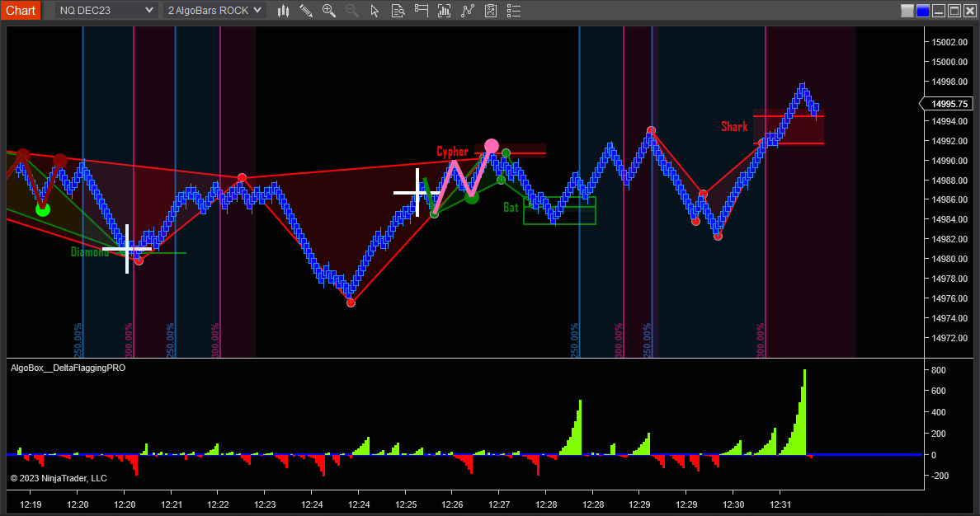Click the 400 value on delta axis
Image resolution: width=980 pixels, height=516 pixels.
938,412
